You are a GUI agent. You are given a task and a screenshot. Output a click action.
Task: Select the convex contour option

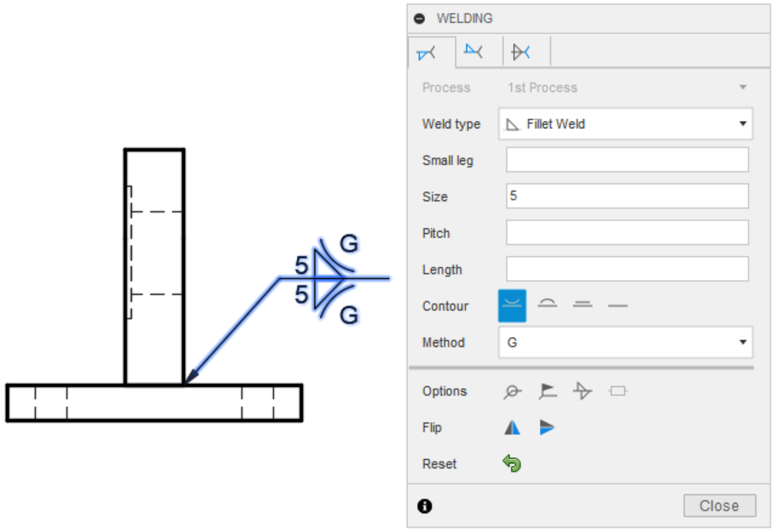pyautogui.click(x=548, y=304)
